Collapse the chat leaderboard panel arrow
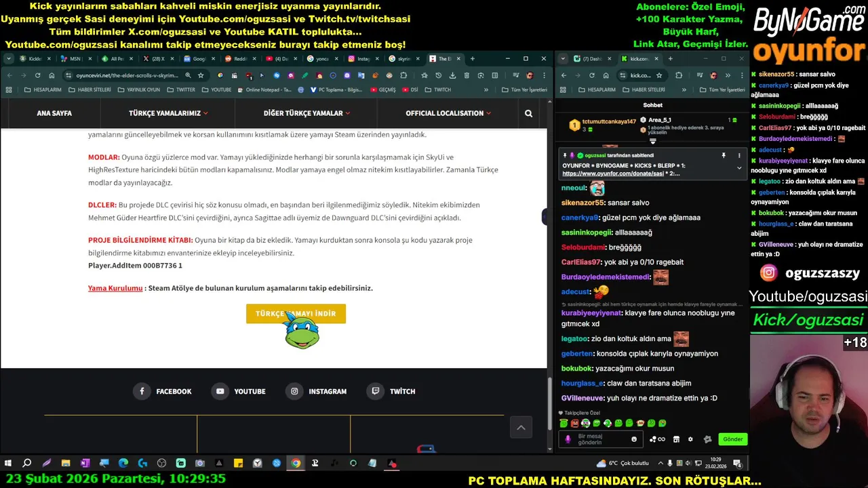Image resolution: width=868 pixels, height=488 pixels. point(653,142)
